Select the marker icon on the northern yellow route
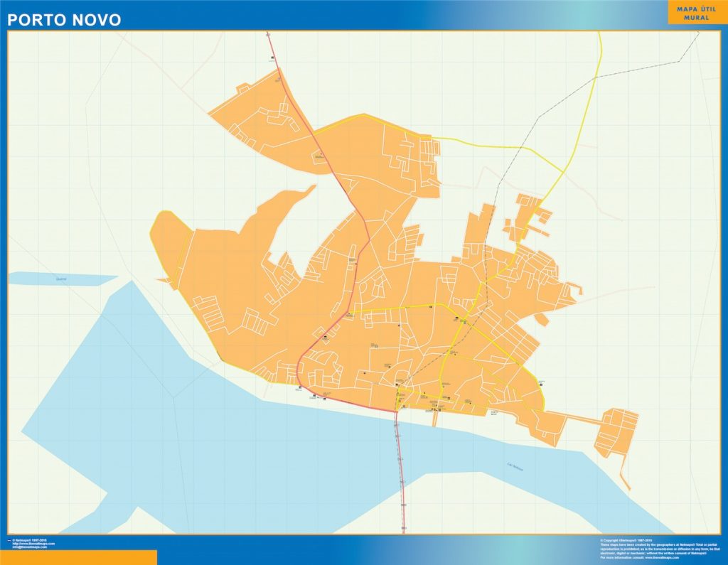Image resolution: width=728 pixels, height=565 pixels. 430,306
